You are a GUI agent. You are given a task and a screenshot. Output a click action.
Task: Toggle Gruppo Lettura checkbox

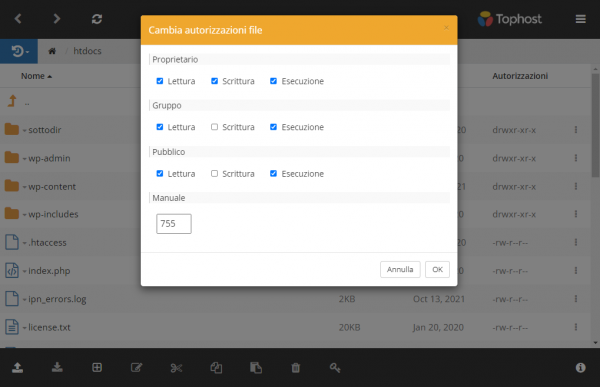coord(160,127)
